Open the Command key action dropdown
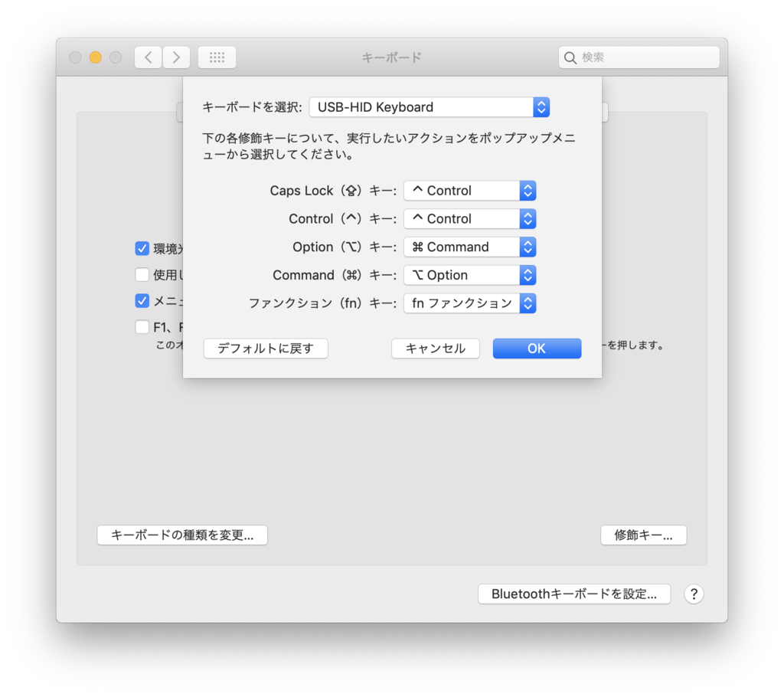This screenshot has height=697, width=784. pos(470,275)
